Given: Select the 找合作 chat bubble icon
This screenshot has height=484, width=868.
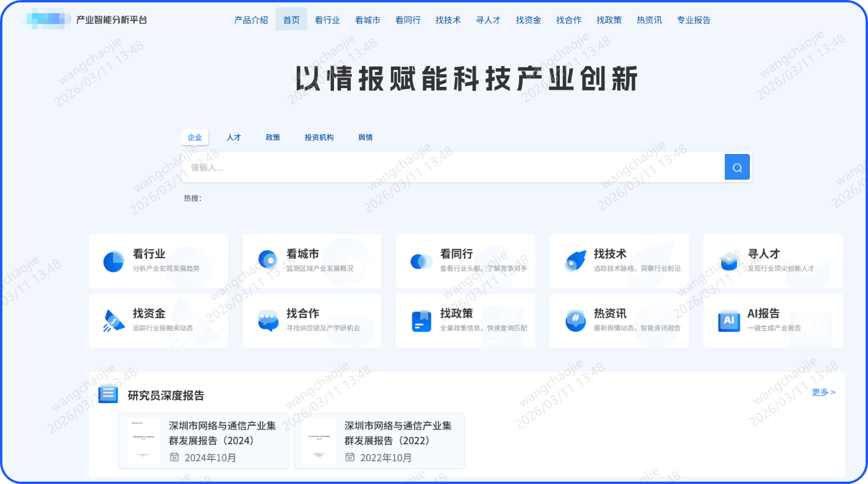Looking at the screenshot, I should click(x=267, y=320).
